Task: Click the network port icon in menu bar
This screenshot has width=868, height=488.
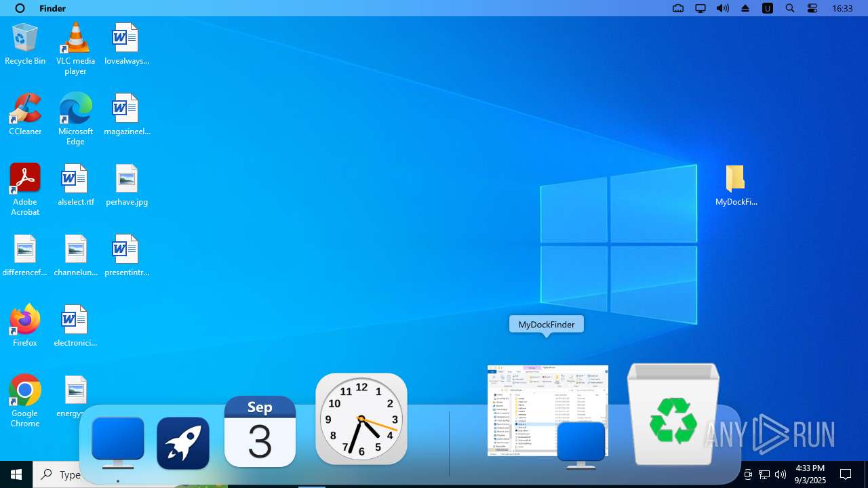Action: click(x=678, y=8)
